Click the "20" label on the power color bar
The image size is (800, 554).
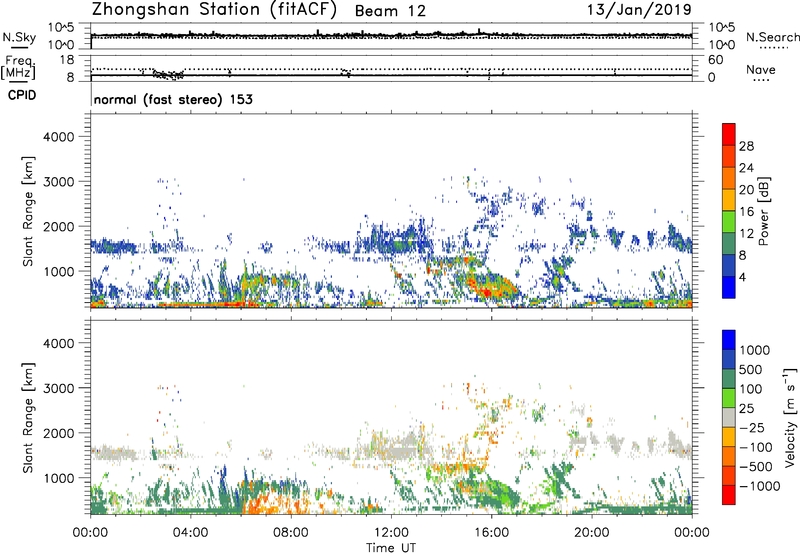[746, 190]
